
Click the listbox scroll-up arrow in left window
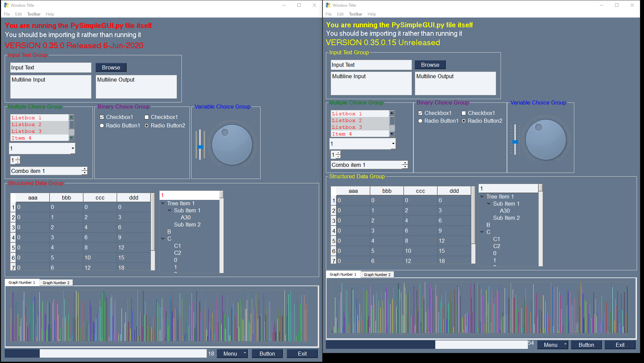71,117
